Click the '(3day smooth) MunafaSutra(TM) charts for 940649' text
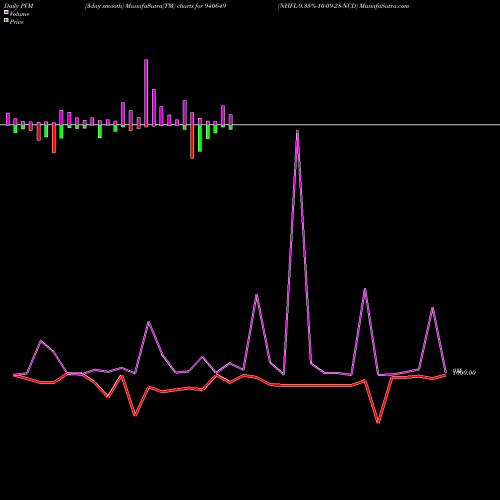 (x=155, y=6)
